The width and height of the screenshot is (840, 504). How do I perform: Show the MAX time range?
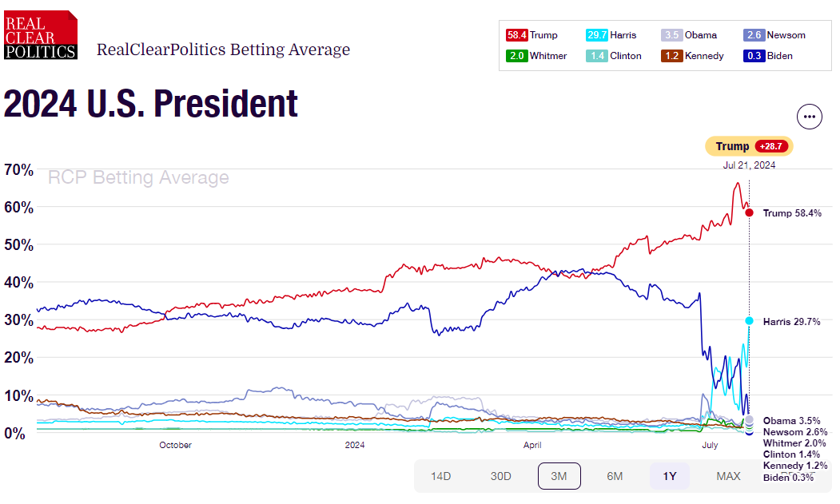pyautogui.click(x=728, y=476)
